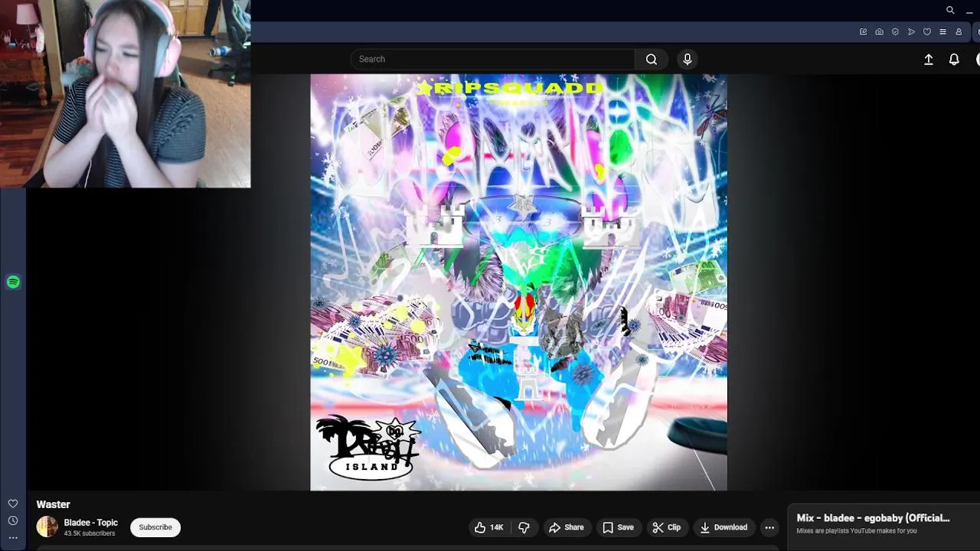Click the Waster album art video player

click(518, 282)
